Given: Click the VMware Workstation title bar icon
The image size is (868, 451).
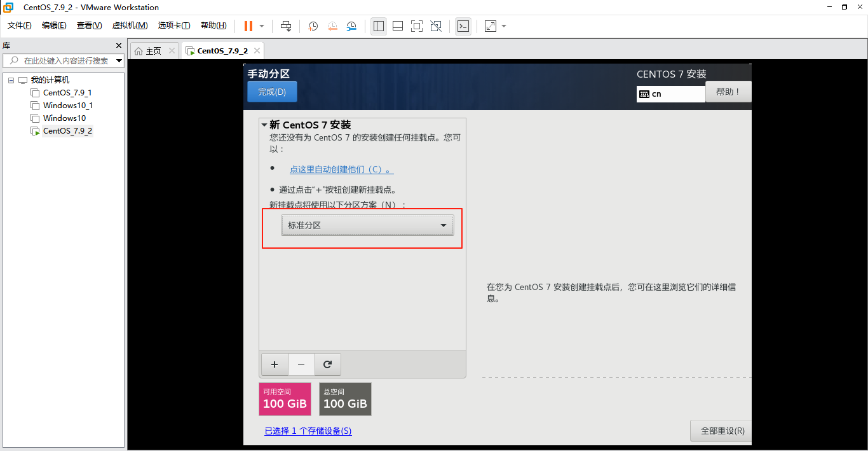Looking at the screenshot, I should tap(8, 7).
